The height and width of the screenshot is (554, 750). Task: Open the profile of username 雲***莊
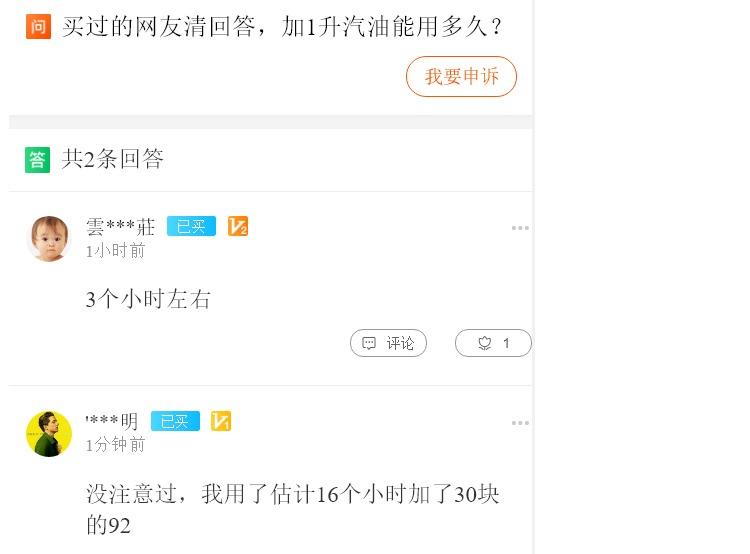tap(120, 227)
